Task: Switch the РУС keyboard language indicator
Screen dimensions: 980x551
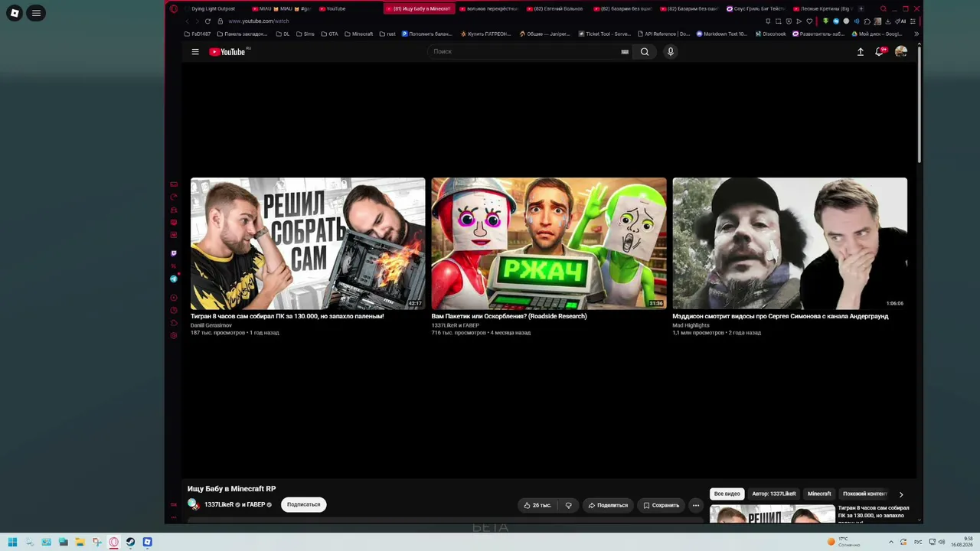Action: (x=917, y=542)
